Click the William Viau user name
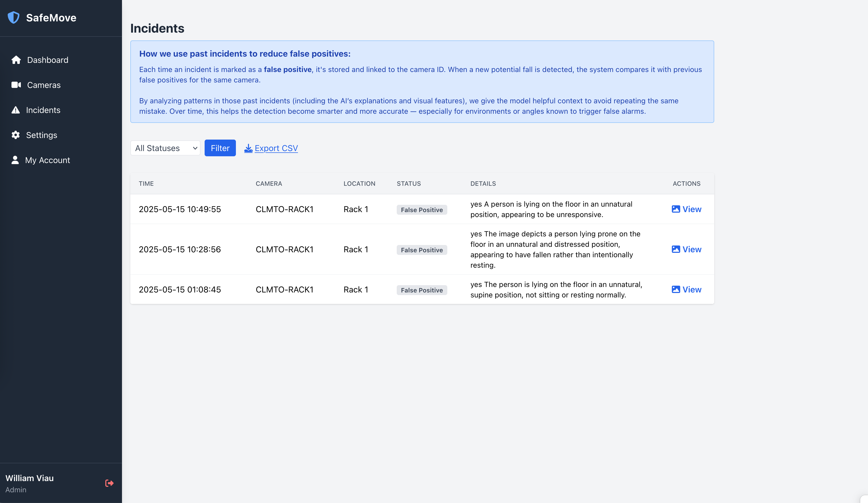 30,478
